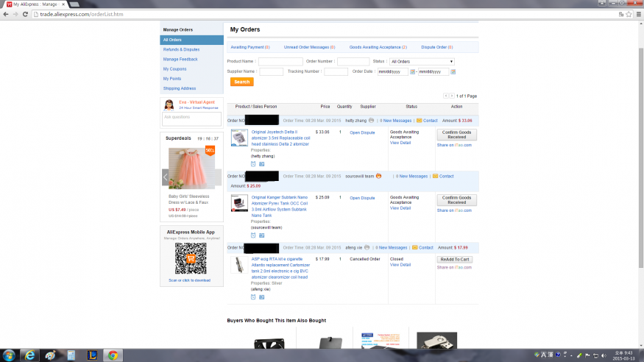
Task: Click clock icon under Kanger Subtank order
Action: click(x=253, y=235)
